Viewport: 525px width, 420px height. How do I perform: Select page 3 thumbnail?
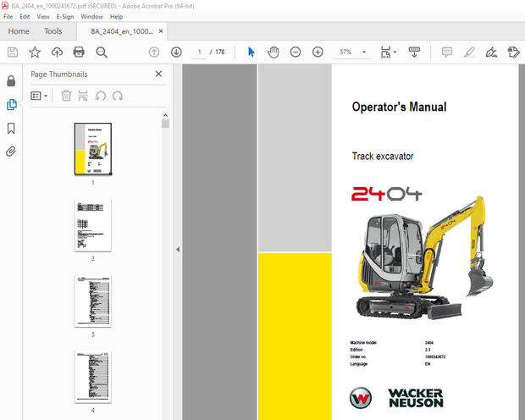[93, 301]
